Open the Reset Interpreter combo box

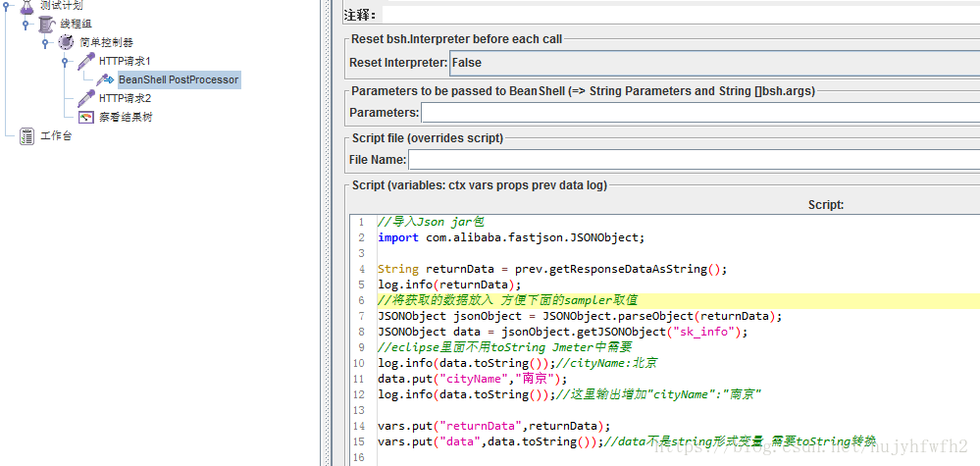(x=713, y=63)
